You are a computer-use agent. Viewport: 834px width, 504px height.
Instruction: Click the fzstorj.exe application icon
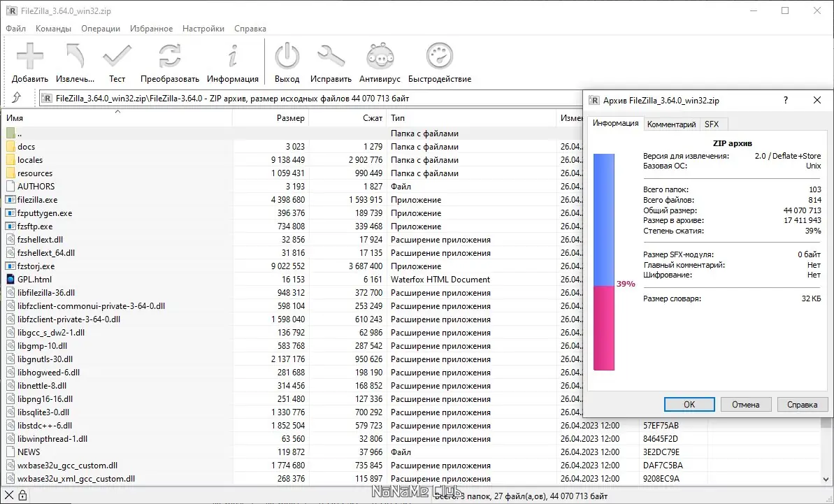[10, 266]
